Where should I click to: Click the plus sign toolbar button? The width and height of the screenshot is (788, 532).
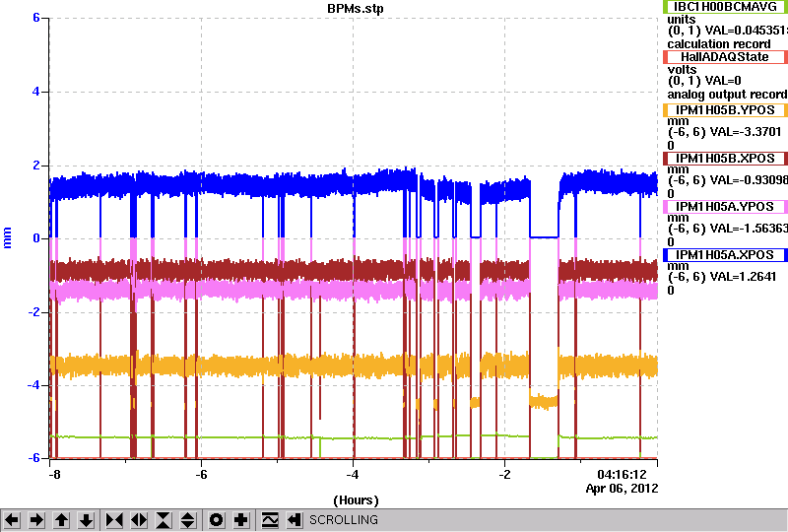coord(240,520)
